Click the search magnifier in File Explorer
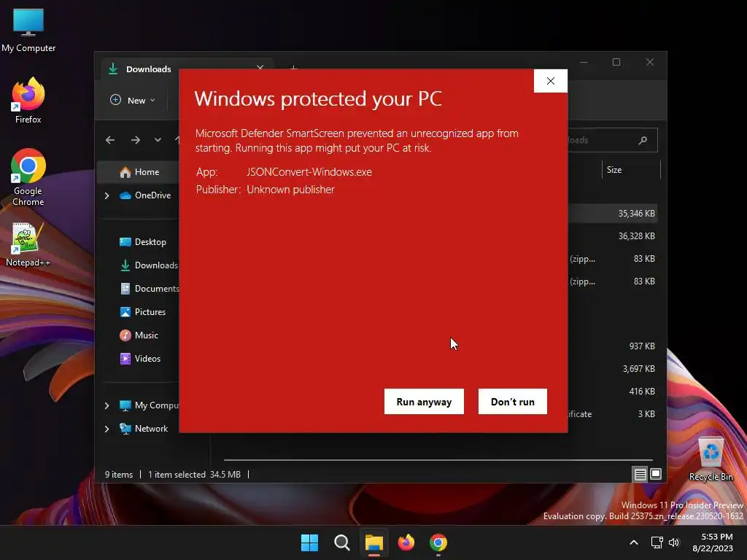This screenshot has width=747, height=560. click(x=643, y=140)
